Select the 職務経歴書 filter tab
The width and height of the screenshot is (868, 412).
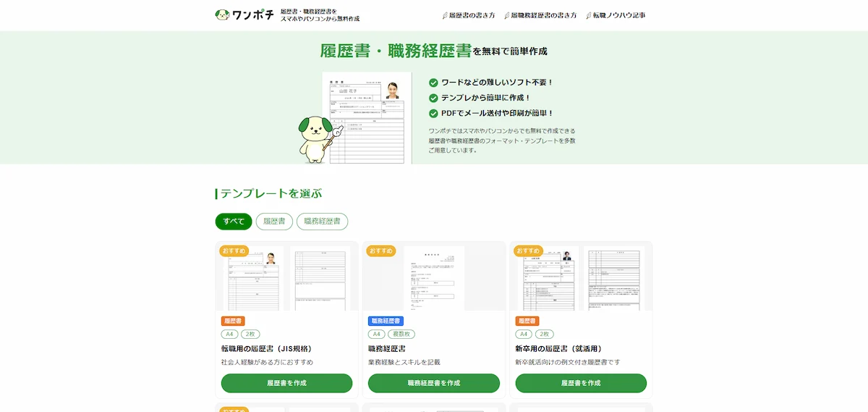click(322, 222)
